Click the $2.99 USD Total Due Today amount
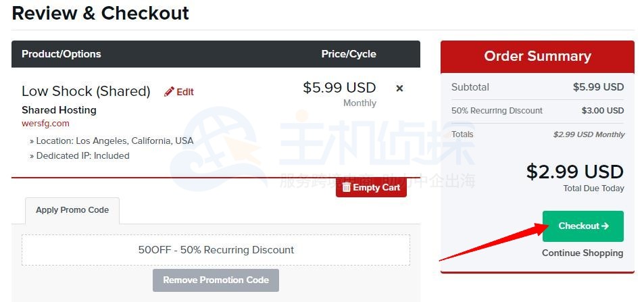The height and width of the screenshot is (302, 644). (x=574, y=172)
